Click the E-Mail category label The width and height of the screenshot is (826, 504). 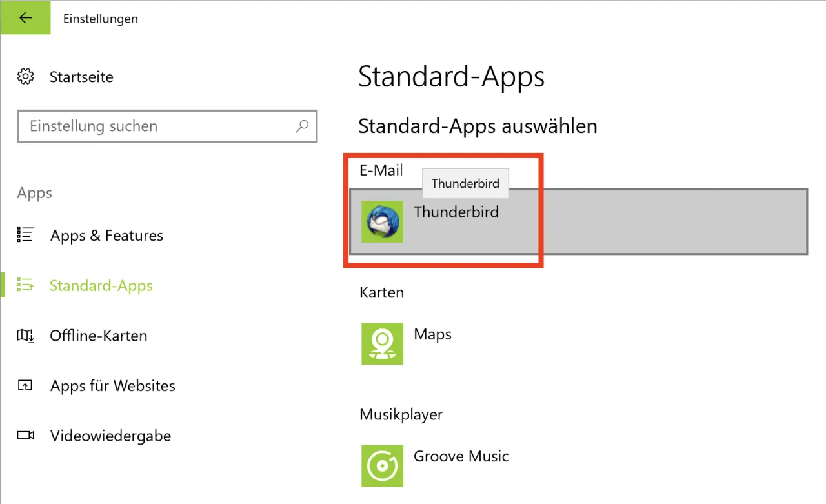click(381, 170)
